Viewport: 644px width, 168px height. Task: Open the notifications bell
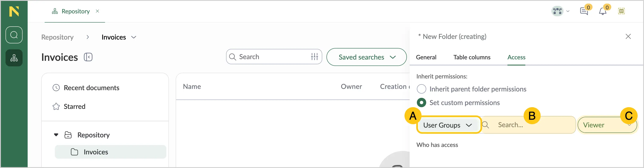[x=603, y=11]
